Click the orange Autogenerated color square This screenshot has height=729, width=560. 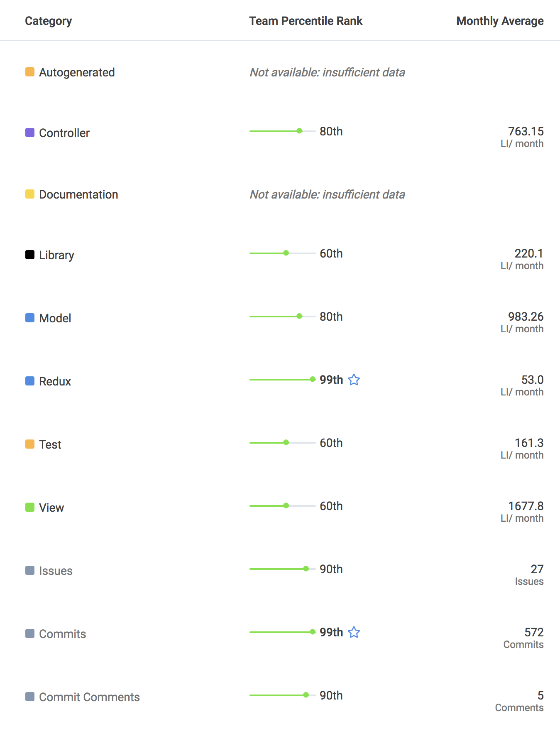30,72
